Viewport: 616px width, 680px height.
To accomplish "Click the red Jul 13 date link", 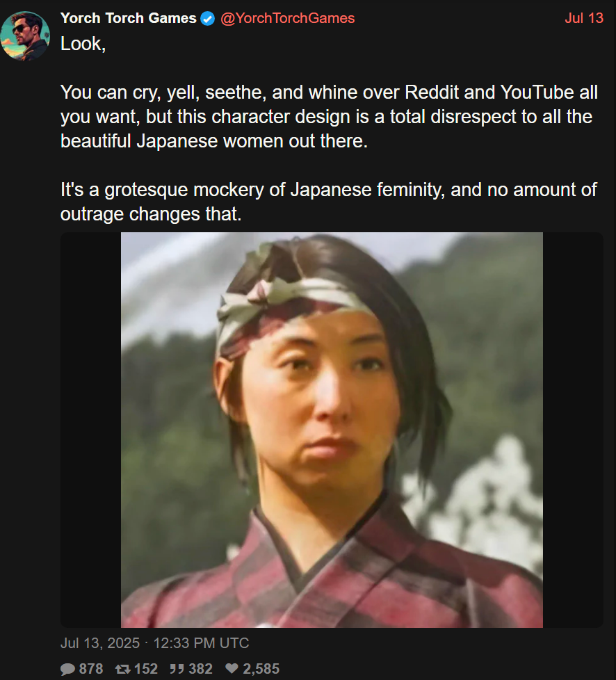I will pyautogui.click(x=584, y=18).
